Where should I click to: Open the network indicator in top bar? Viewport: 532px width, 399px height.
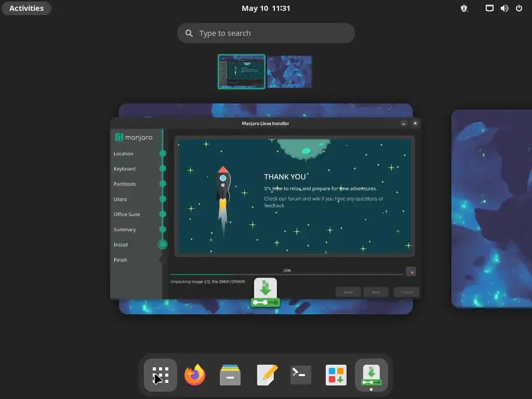click(489, 8)
